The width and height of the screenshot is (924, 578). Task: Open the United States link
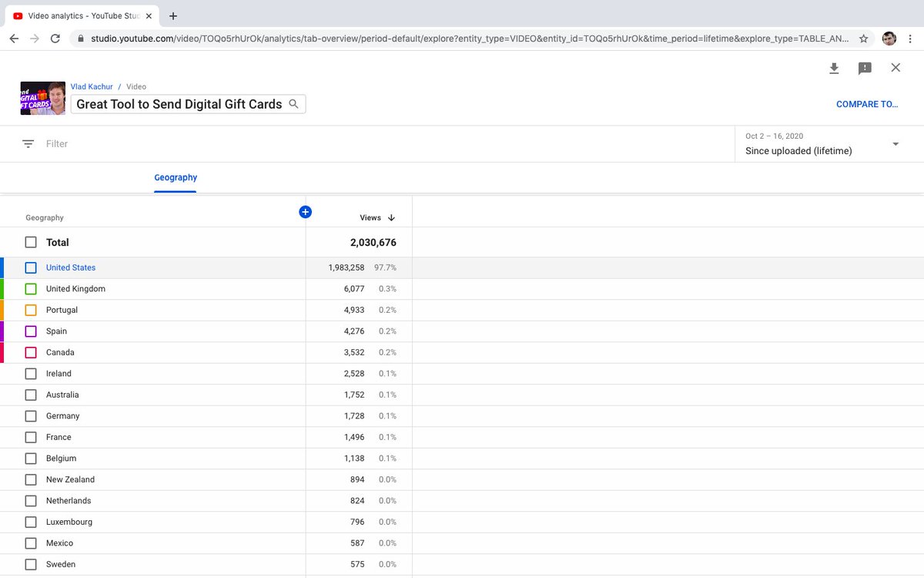pos(71,267)
